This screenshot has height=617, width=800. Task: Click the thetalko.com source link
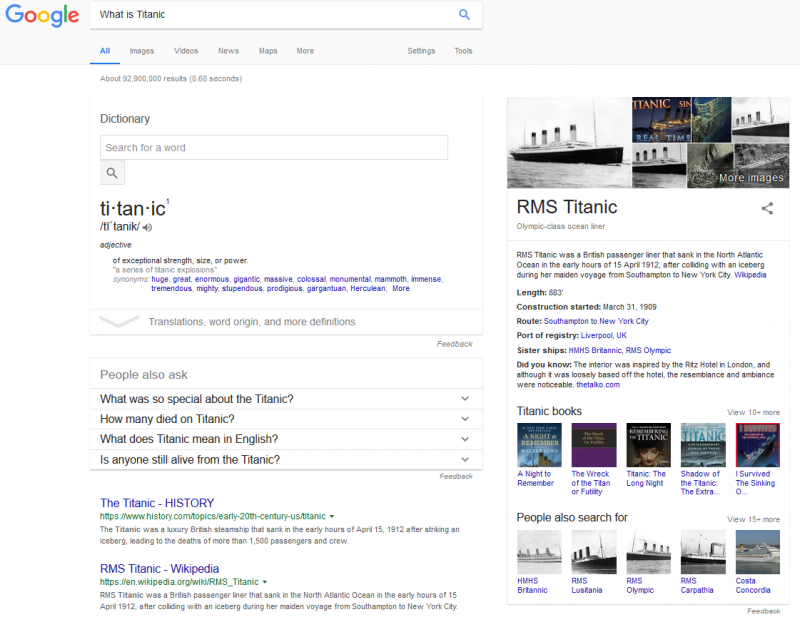pyautogui.click(x=598, y=385)
